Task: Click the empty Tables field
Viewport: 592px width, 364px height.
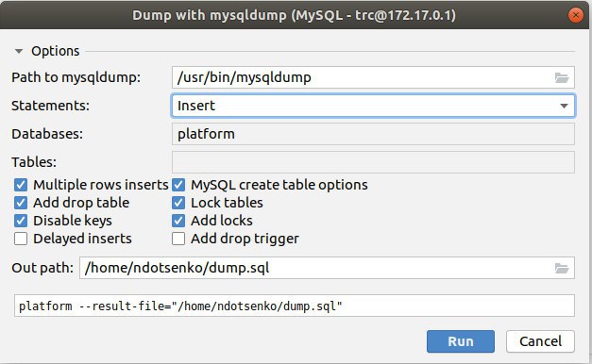Action: (373, 162)
